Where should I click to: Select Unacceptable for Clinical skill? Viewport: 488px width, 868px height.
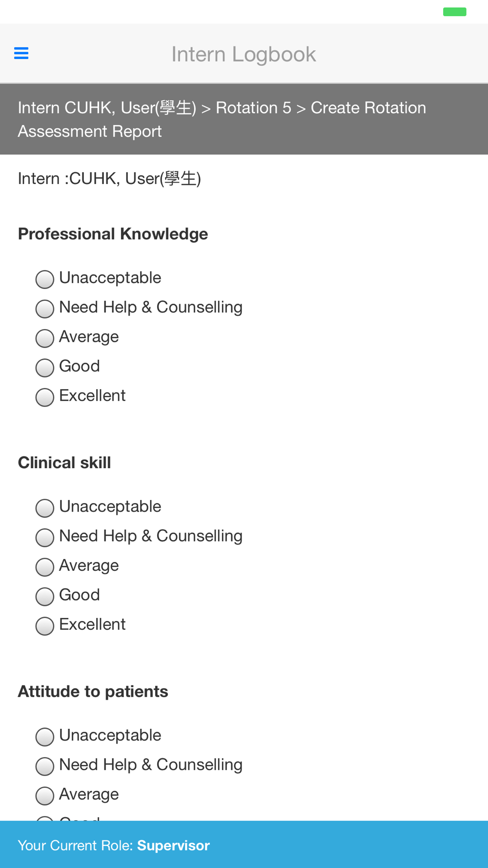coord(44,508)
